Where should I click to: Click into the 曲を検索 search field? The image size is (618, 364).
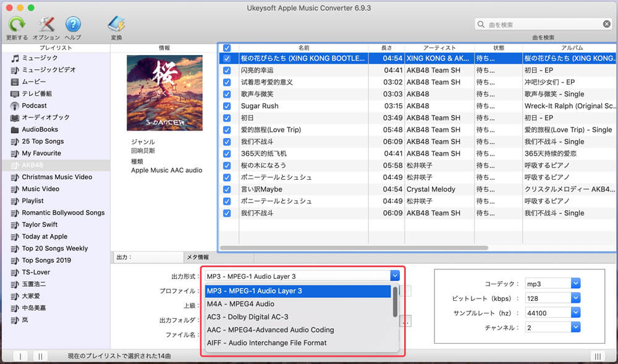click(x=543, y=25)
